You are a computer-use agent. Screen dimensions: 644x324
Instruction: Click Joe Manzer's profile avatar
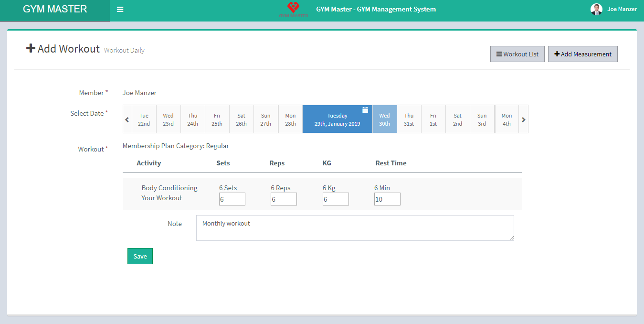click(x=596, y=9)
